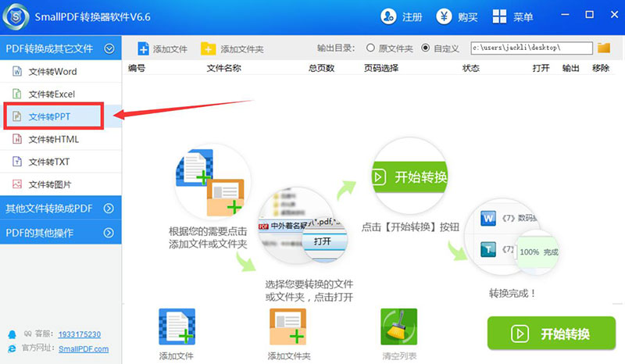
Task: Click the 清空列表 broom icon
Action: (398, 327)
